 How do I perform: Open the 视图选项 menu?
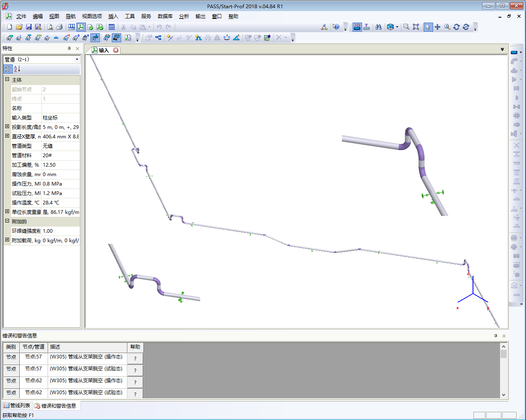coord(92,16)
